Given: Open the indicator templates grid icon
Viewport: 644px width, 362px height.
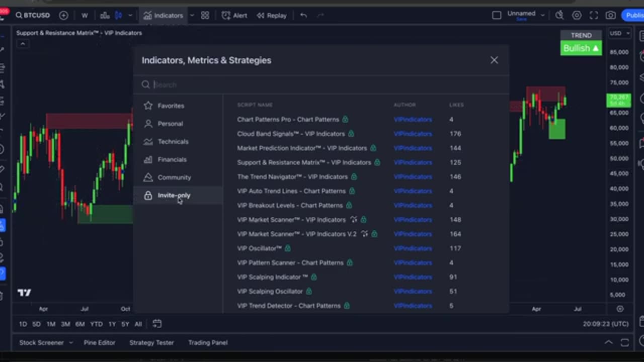Looking at the screenshot, I should [x=205, y=16].
